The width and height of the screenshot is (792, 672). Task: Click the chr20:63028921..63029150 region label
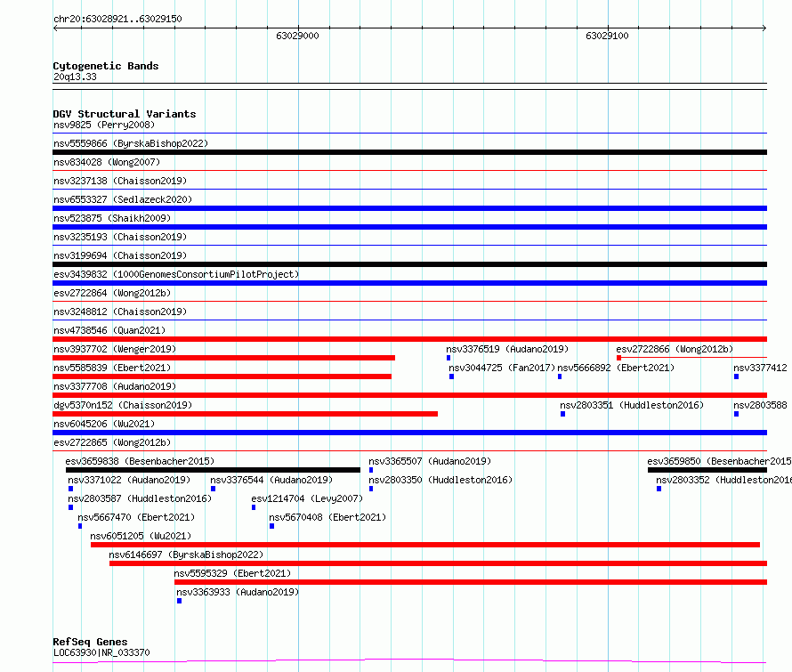click(x=117, y=19)
